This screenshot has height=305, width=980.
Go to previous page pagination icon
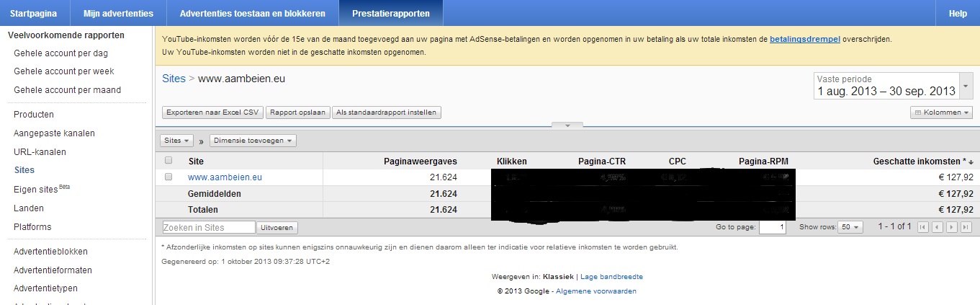point(937,227)
